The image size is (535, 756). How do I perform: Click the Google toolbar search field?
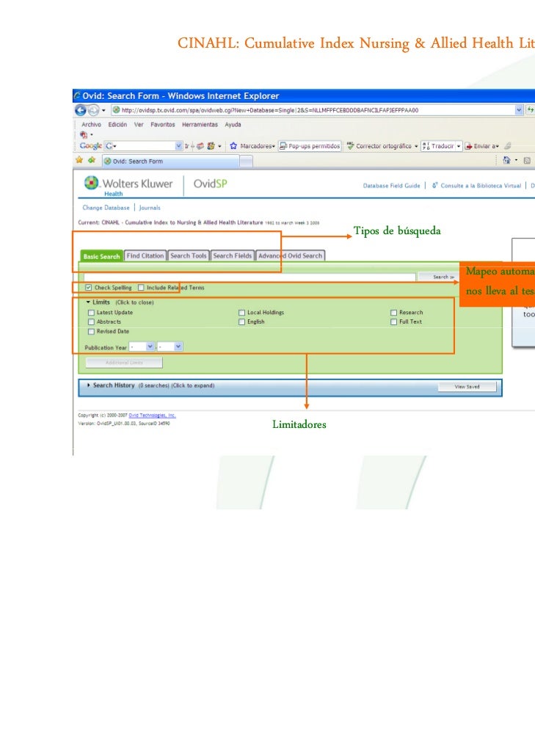143,145
